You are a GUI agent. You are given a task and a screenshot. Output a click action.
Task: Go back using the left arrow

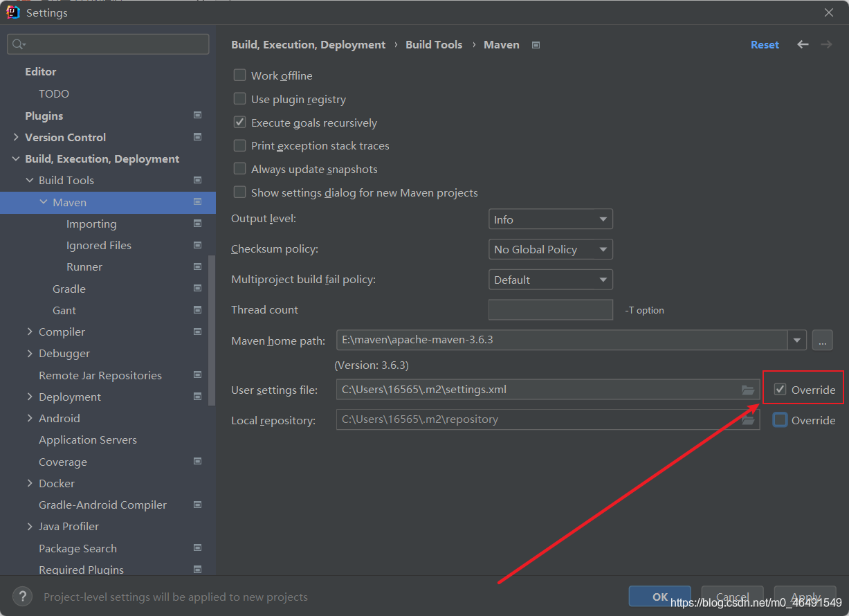[803, 44]
